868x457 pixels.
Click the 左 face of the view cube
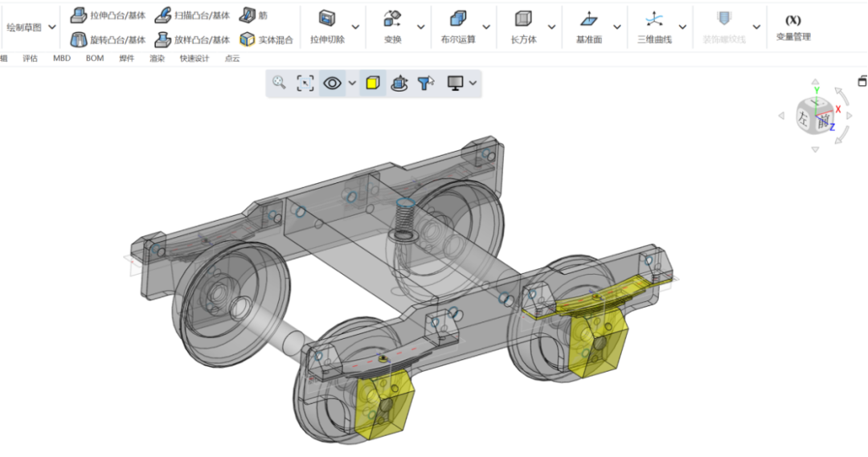(x=803, y=118)
